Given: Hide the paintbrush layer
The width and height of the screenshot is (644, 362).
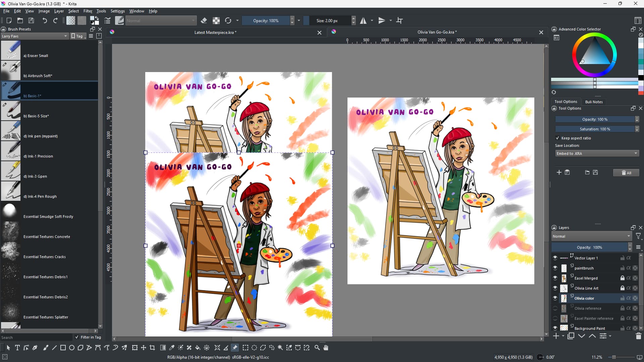Looking at the screenshot, I should 555,268.
